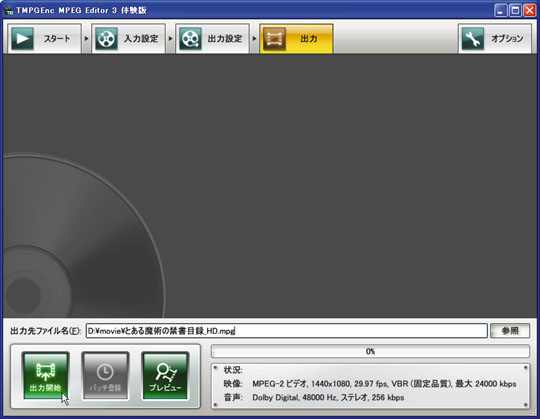Click the 音声 Dolby Digital info line
This screenshot has width=540, height=419.
[314, 397]
